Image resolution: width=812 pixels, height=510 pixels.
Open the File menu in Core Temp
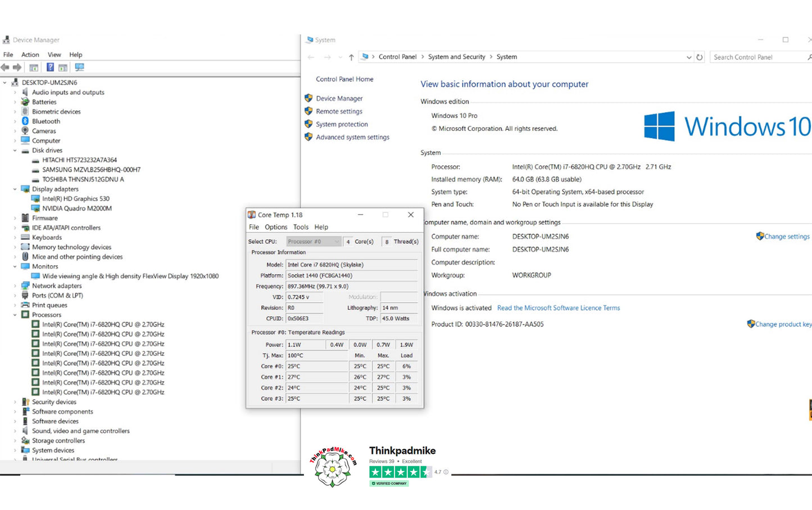pyautogui.click(x=254, y=227)
